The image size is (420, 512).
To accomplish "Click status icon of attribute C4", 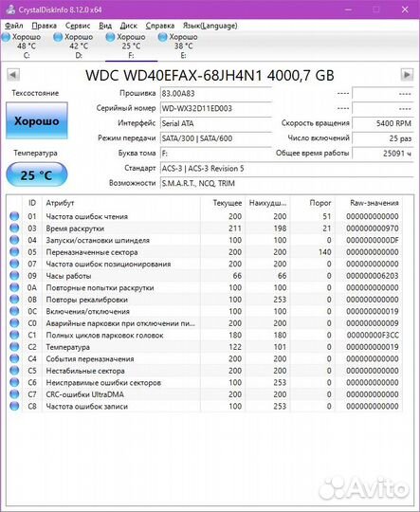I will 14,358.
